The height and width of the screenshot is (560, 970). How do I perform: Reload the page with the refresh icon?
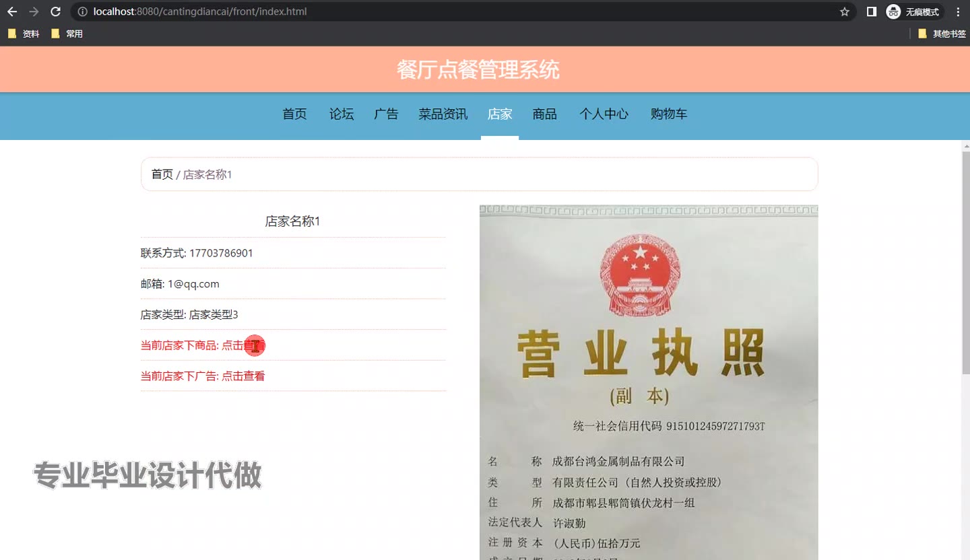pos(56,11)
